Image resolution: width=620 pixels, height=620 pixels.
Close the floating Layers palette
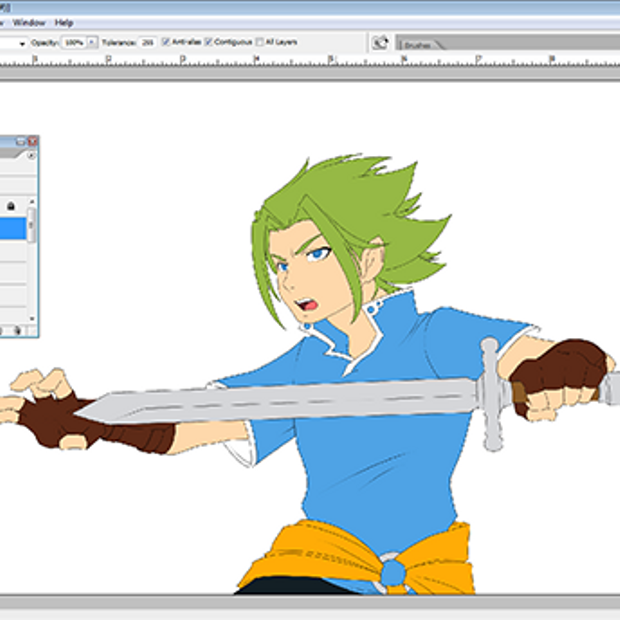pos(32,142)
